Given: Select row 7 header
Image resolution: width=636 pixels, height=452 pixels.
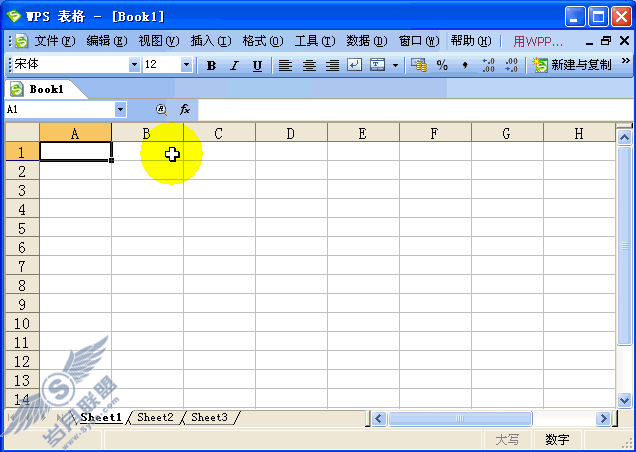Looking at the screenshot, I should 22,266.
